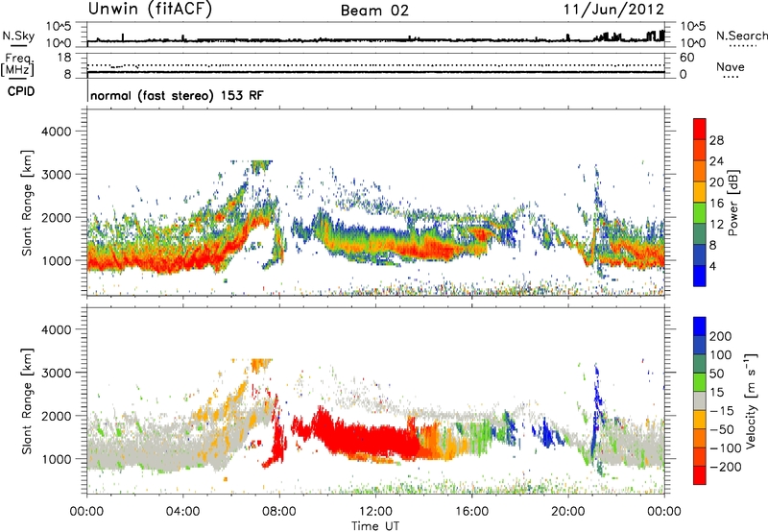768x532 pixels.
Task: Click "4000" on the power panel axis
Action: point(57,132)
